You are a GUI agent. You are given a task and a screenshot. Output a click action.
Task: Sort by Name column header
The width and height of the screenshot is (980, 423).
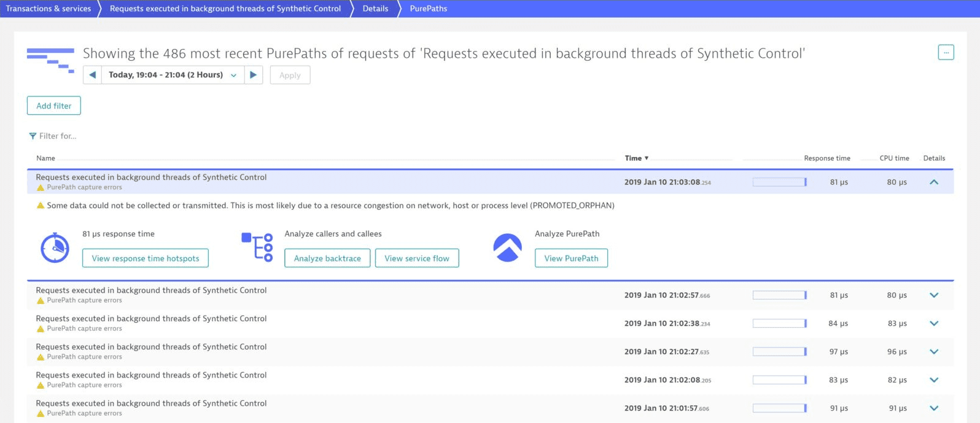pos(45,158)
